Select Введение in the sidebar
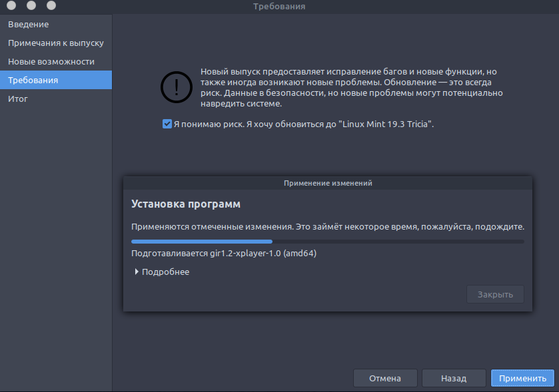The height and width of the screenshot is (392, 559). [x=29, y=24]
